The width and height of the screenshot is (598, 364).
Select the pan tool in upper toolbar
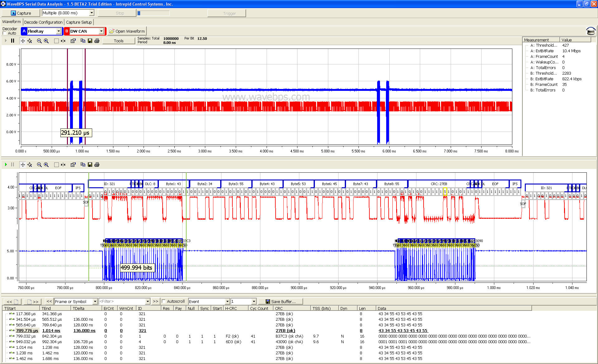(x=23, y=41)
